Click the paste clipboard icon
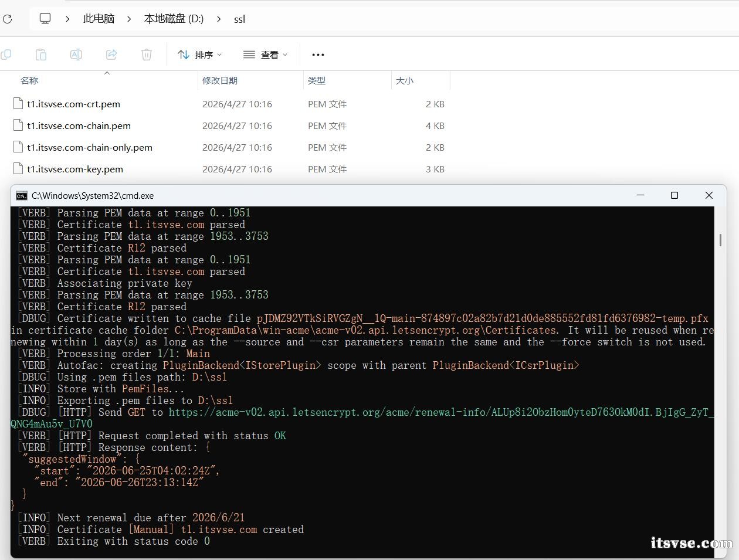Image resolution: width=739 pixels, height=560 pixels. point(41,55)
